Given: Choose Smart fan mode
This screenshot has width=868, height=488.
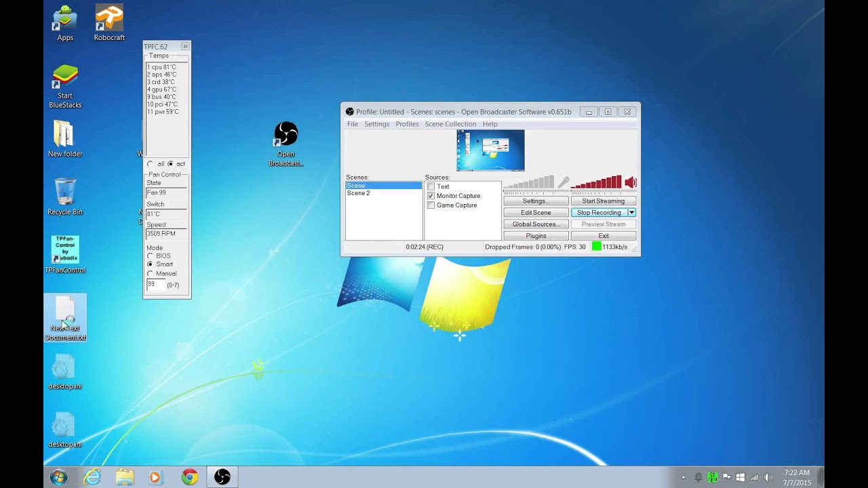Looking at the screenshot, I should 150,264.
